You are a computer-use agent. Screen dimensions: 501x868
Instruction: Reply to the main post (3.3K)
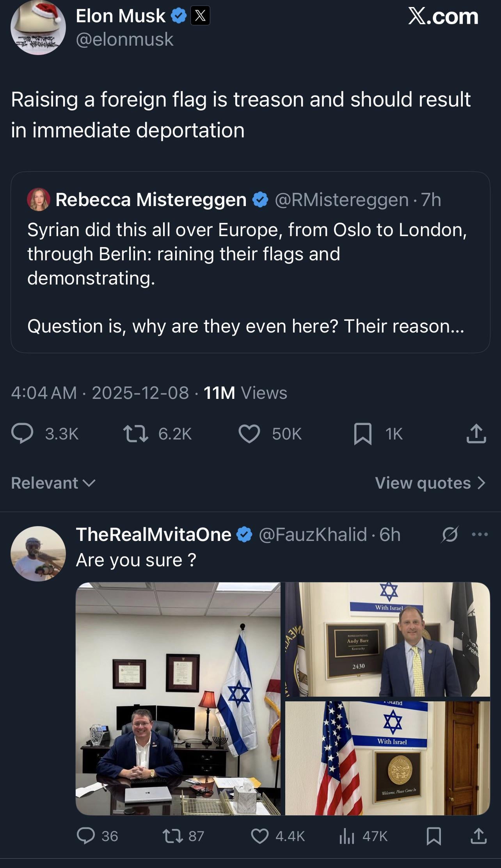coord(23,434)
